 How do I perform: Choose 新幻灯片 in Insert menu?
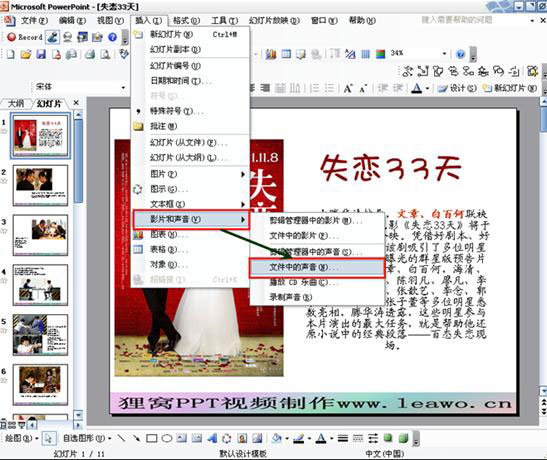click(190, 35)
